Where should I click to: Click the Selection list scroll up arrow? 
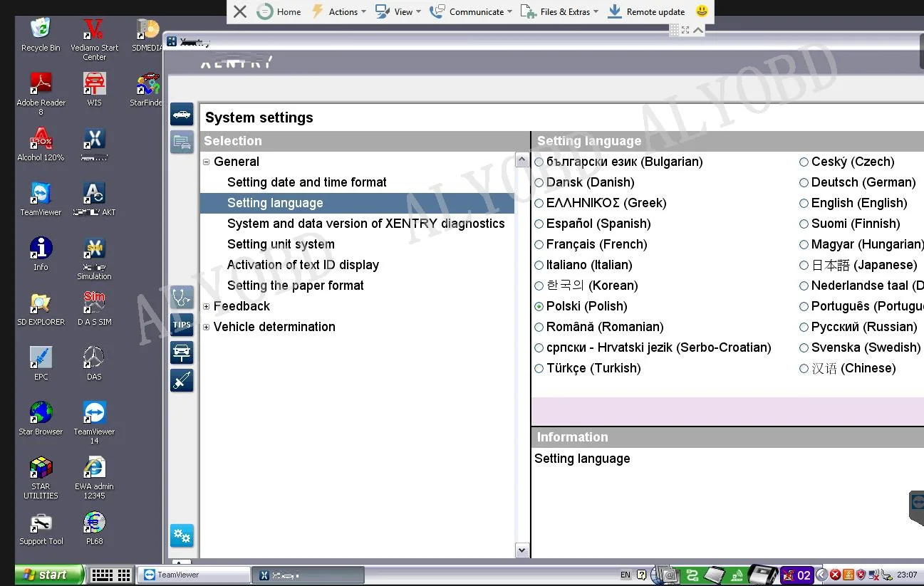(x=521, y=159)
